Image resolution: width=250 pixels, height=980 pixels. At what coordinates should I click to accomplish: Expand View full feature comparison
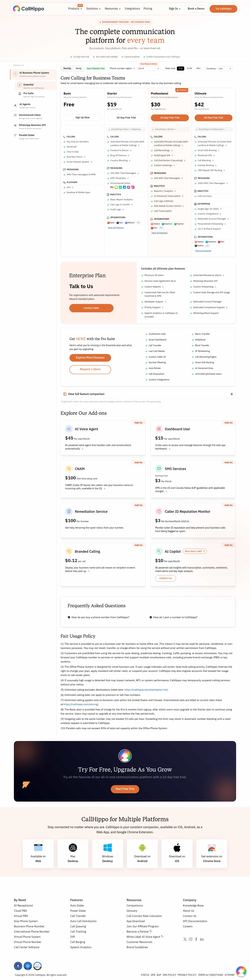[148, 394]
